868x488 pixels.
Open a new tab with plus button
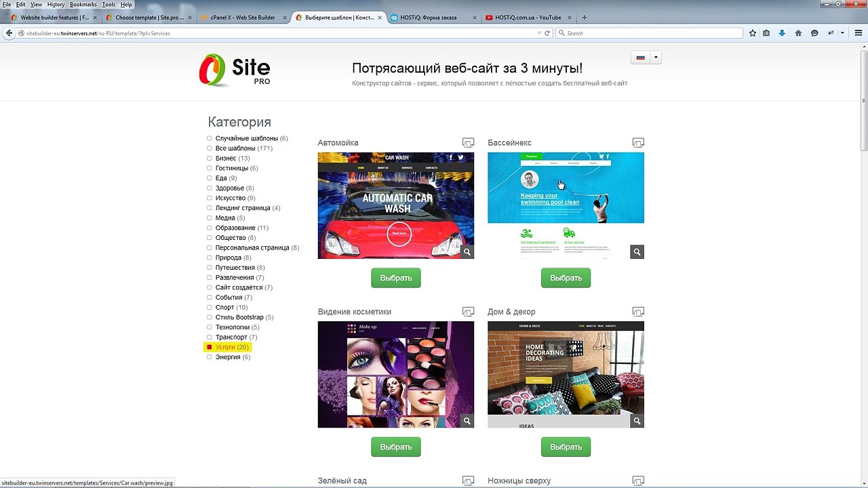tap(585, 18)
